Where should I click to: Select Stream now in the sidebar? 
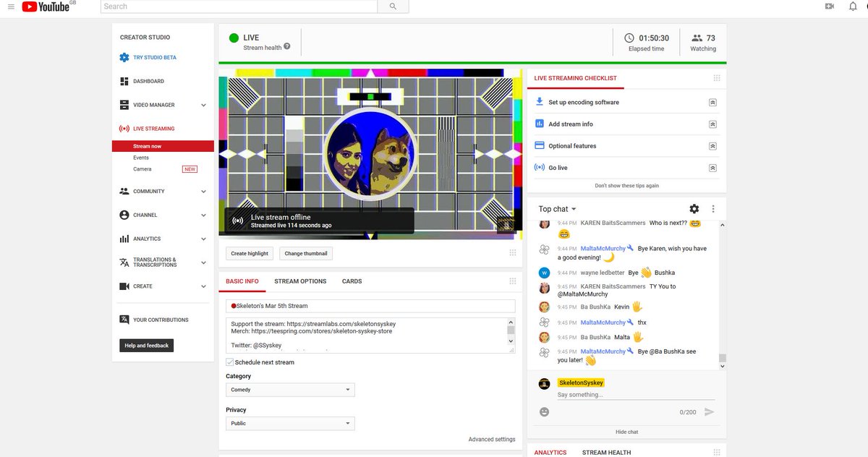(163, 146)
